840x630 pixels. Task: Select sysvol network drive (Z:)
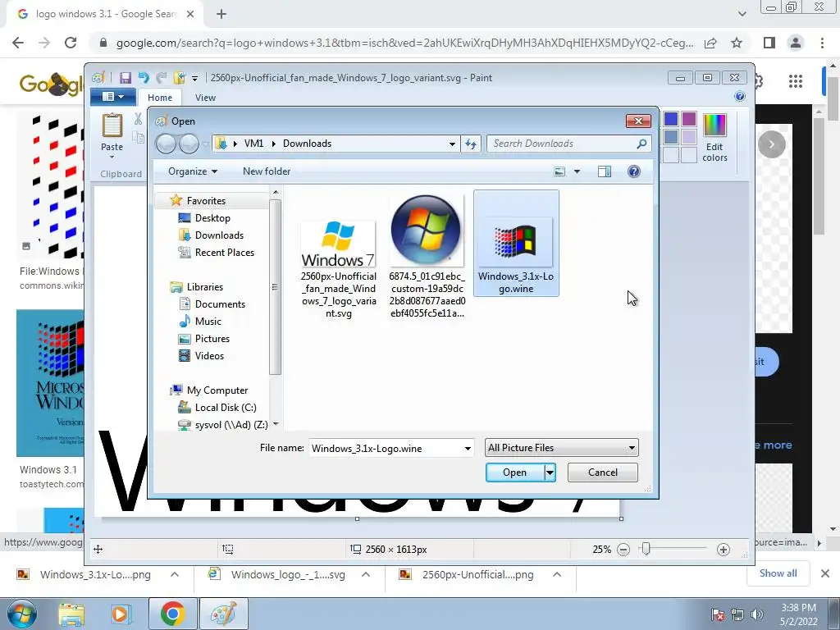pyautogui.click(x=231, y=425)
